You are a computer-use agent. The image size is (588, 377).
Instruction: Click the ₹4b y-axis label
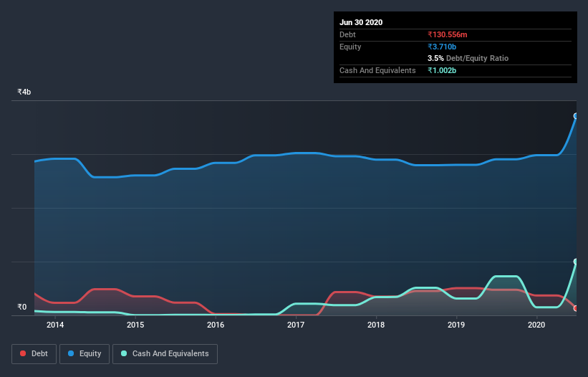(24, 92)
